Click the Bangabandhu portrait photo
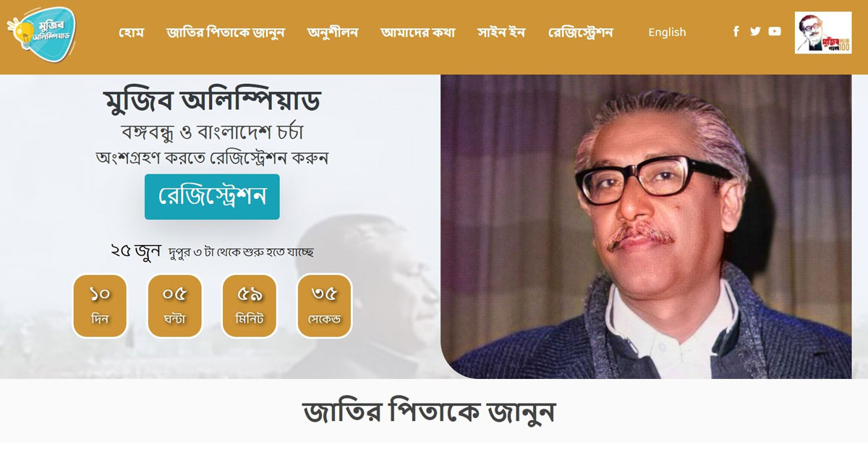The height and width of the screenshot is (452, 868). tap(646, 226)
